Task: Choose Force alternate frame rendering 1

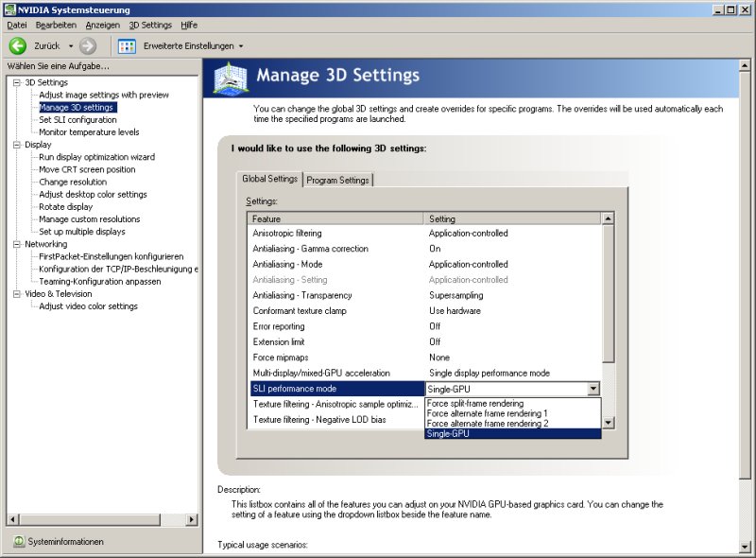Action: tap(512, 413)
